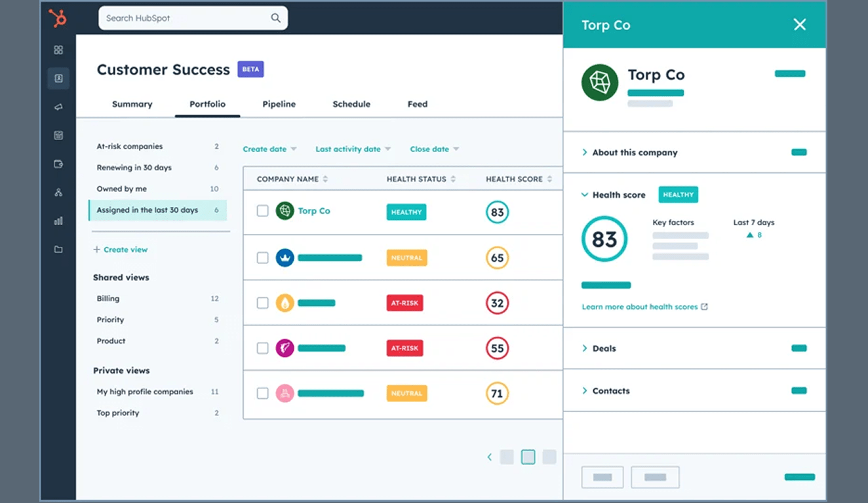Image resolution: width=868 pixels, height=503 pixels.
Task: Click the wallet sidebar icon
Action: pyautogui.click(x=58, y=164)
